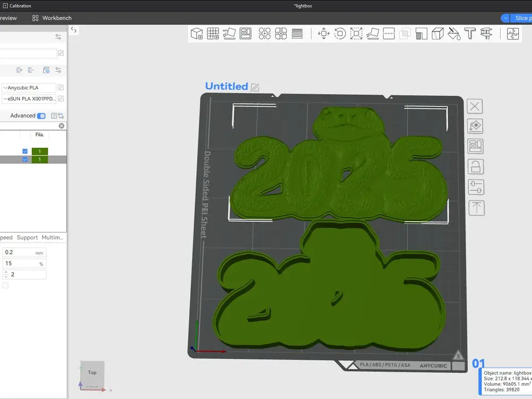Screen dimensions: 532x399
Task: Click the add filament icon
Action: click(x=19, y=70)
